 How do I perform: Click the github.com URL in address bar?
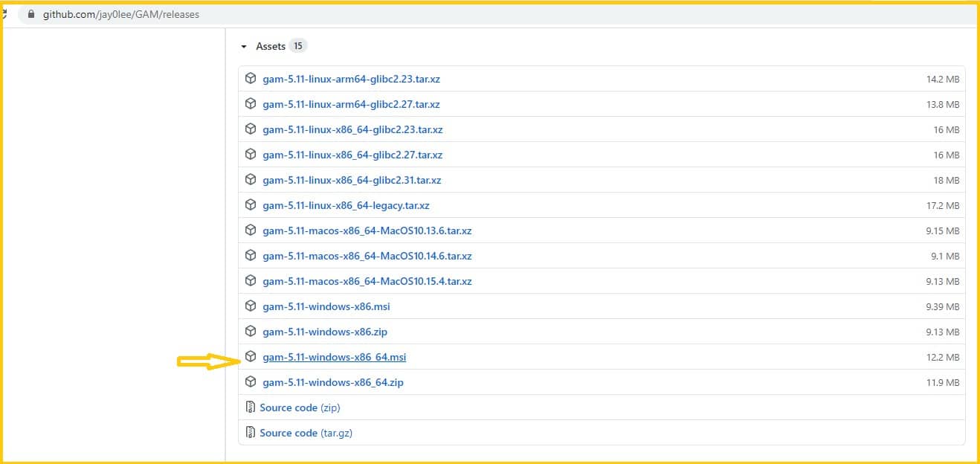120,14
